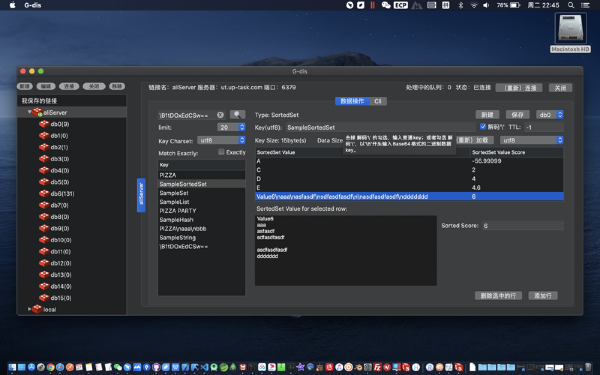Click the selected row value text area
Viewport: 600px width, 375px height.
[x=346, y=250]
